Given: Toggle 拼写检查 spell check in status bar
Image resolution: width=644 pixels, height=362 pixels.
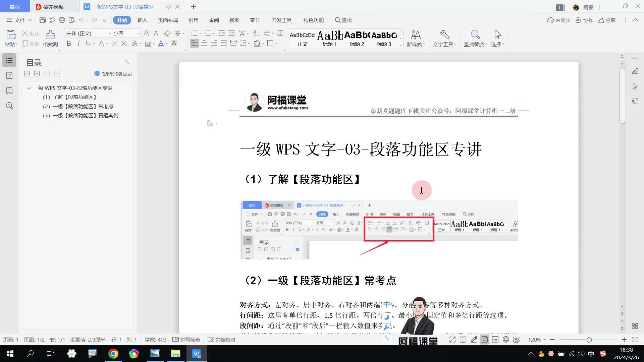Looking at the screenshot, I should point(186,340).
